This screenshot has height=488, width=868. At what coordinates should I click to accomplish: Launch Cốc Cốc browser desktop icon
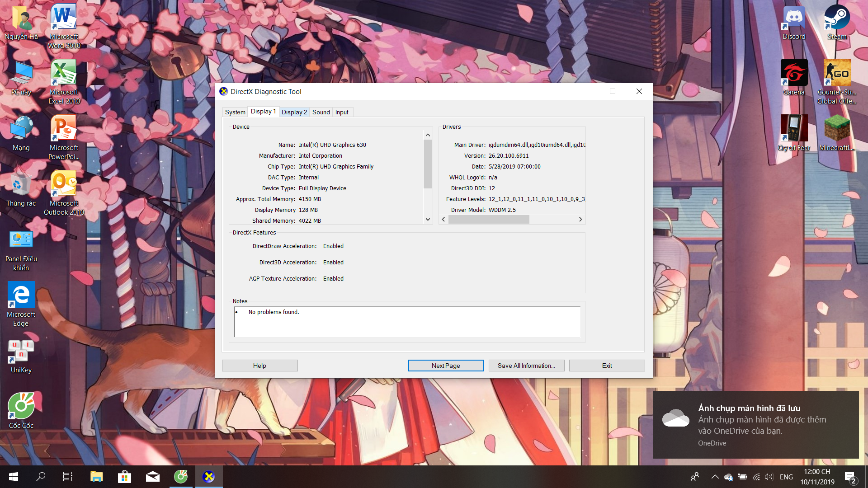pos(21,410)
